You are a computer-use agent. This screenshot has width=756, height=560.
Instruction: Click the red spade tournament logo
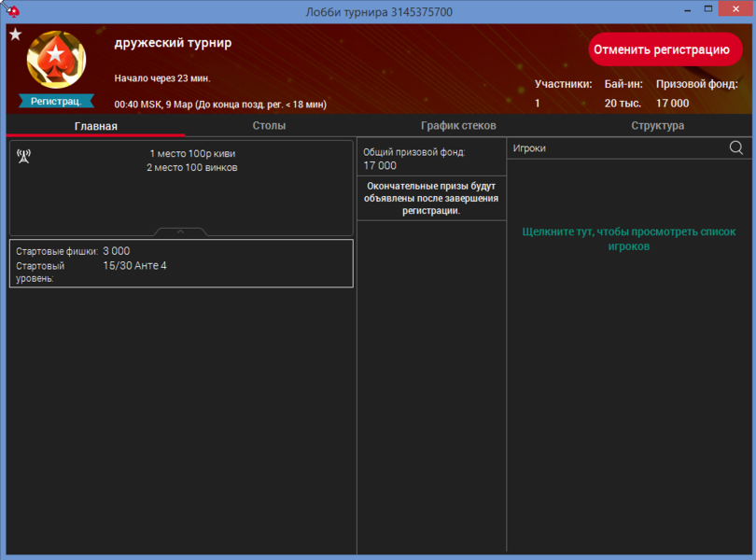pos(56,60)
